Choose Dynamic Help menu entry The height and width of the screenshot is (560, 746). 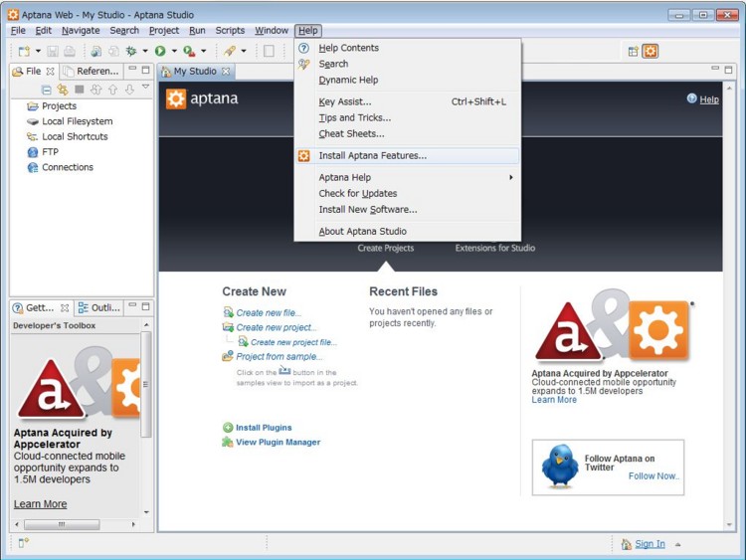(408, 80)
